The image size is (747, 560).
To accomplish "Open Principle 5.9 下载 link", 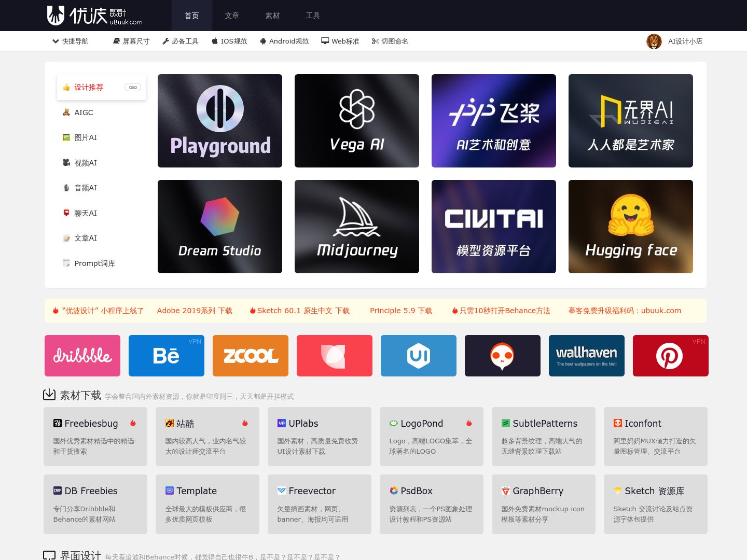I will point(401,311).
